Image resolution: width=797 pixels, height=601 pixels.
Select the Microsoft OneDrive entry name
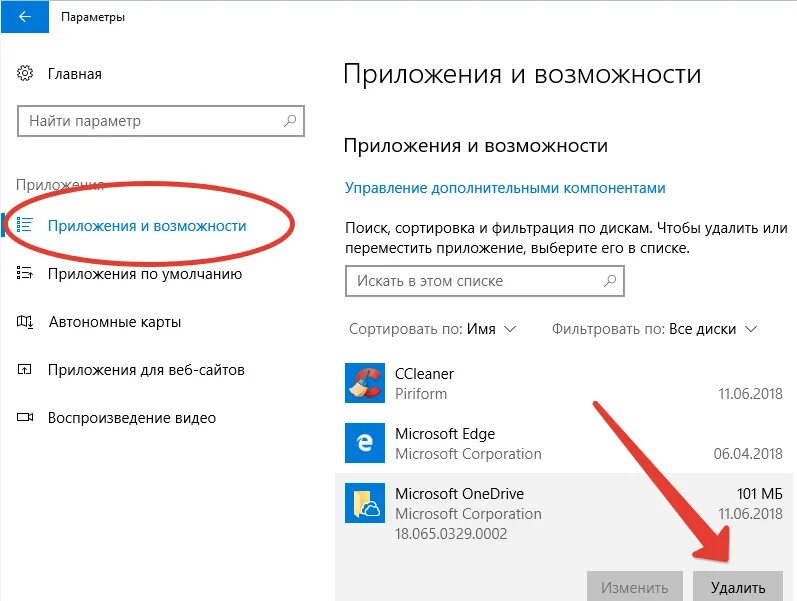click(459, 494)
